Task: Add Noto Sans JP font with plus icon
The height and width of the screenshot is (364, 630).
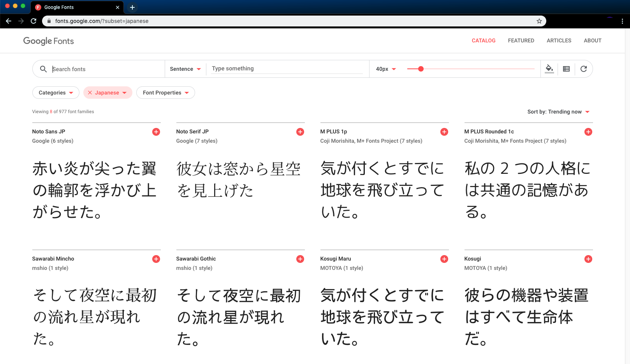Action: pos(156,132)
